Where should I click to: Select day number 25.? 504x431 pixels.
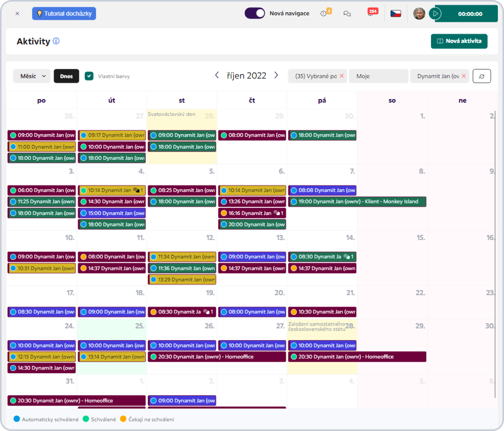tap(140, 326)
